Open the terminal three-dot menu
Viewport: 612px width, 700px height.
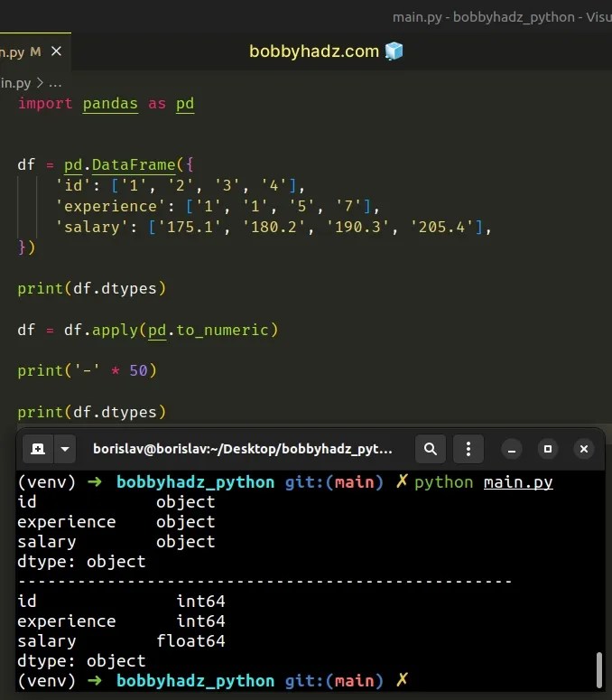click(468, 449)
